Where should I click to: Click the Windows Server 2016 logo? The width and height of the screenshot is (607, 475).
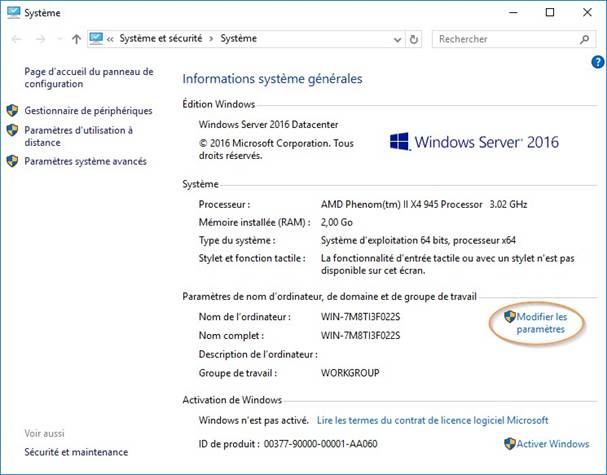[474, 142]
